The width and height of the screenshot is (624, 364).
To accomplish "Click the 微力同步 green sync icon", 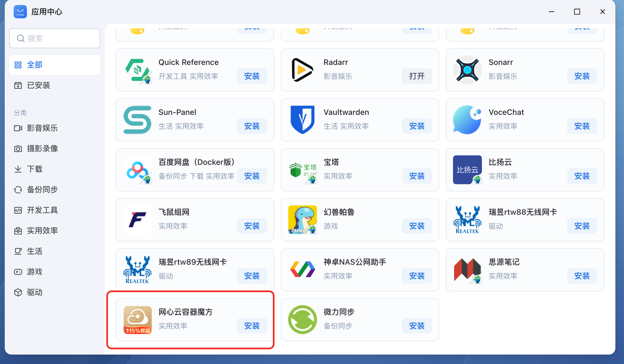I will [303, 320].
